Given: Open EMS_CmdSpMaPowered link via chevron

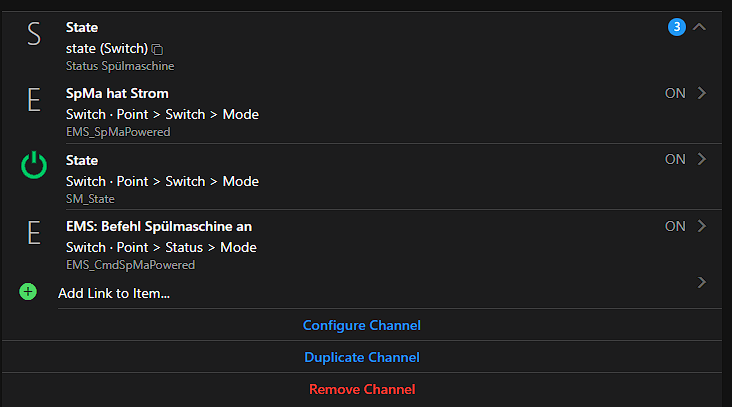Looking at the screenshot, I should tap(701, 226).
